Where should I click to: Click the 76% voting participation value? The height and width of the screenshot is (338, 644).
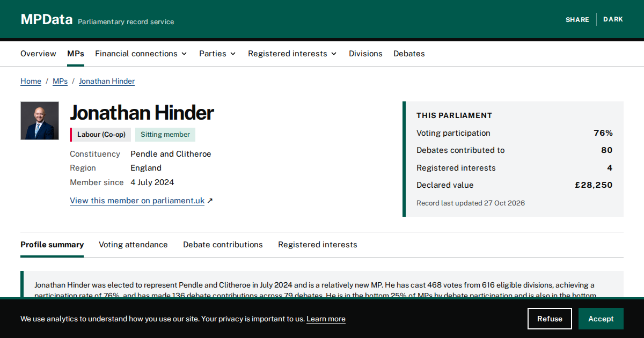click(x=603, y=133)
